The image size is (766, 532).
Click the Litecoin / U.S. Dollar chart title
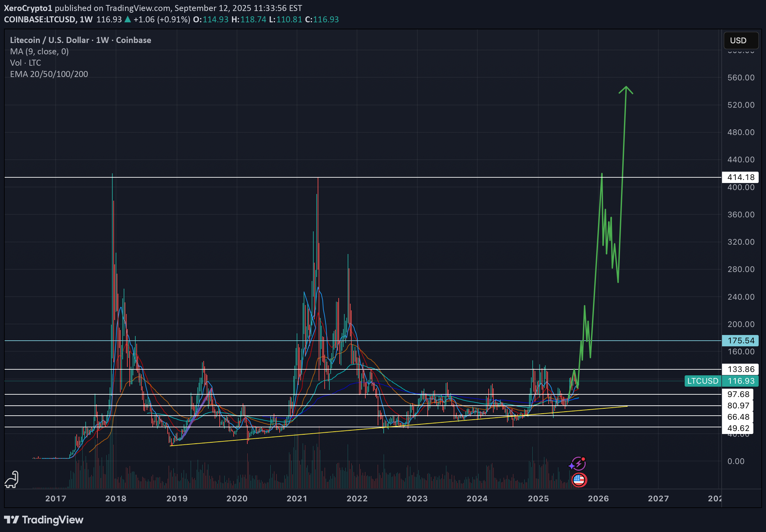81,40
